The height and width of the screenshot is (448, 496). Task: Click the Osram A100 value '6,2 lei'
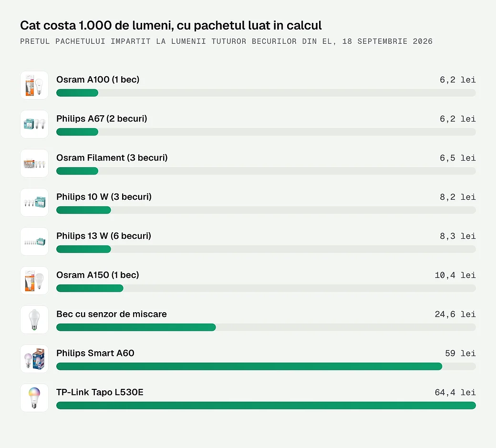coord(457,80)
